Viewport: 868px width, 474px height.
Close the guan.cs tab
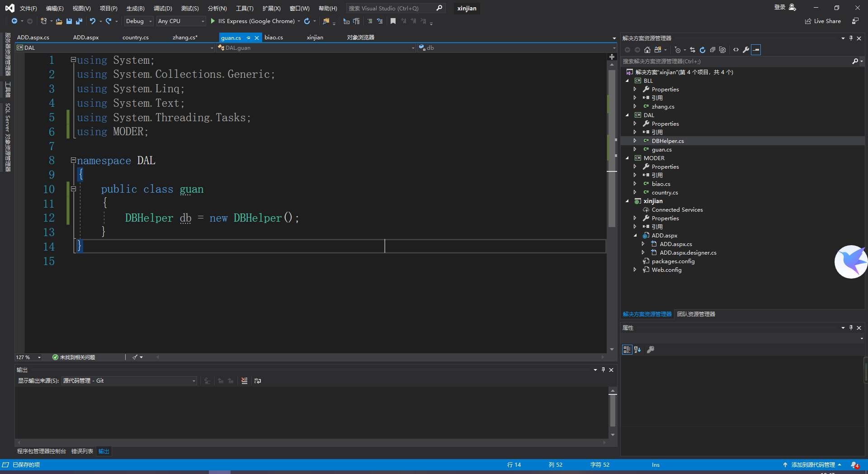(x=257, y=38)
